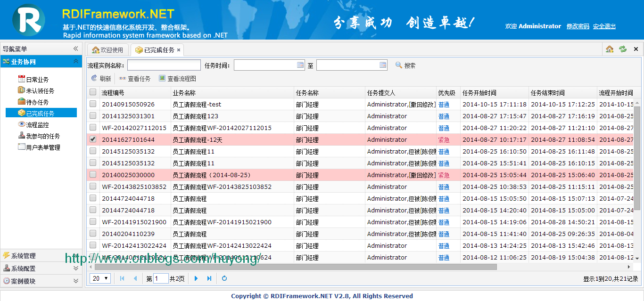Go to next page of results
This screenshot has width=644, height=301.
pyautogui.click(x=196, y=278)
